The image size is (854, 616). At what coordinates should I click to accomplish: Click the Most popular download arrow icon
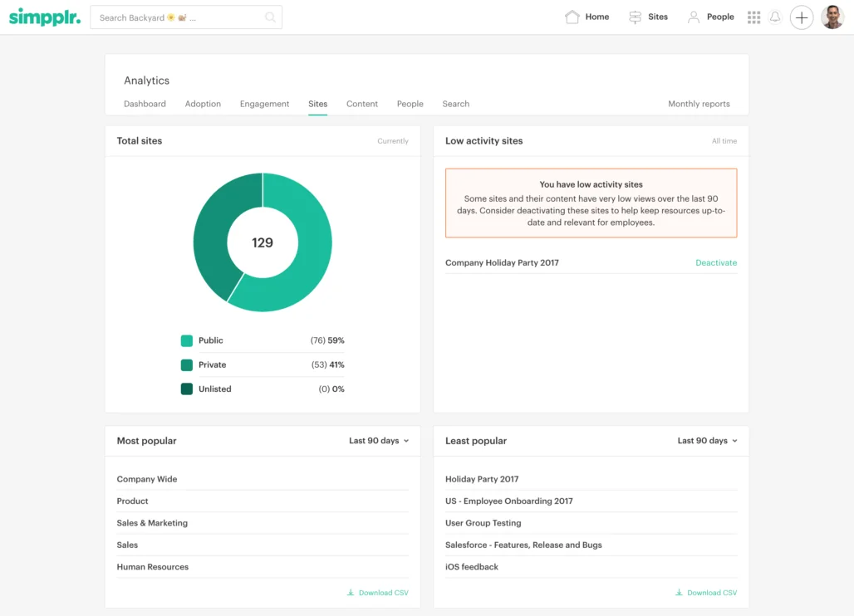click(x=351, y=593)
